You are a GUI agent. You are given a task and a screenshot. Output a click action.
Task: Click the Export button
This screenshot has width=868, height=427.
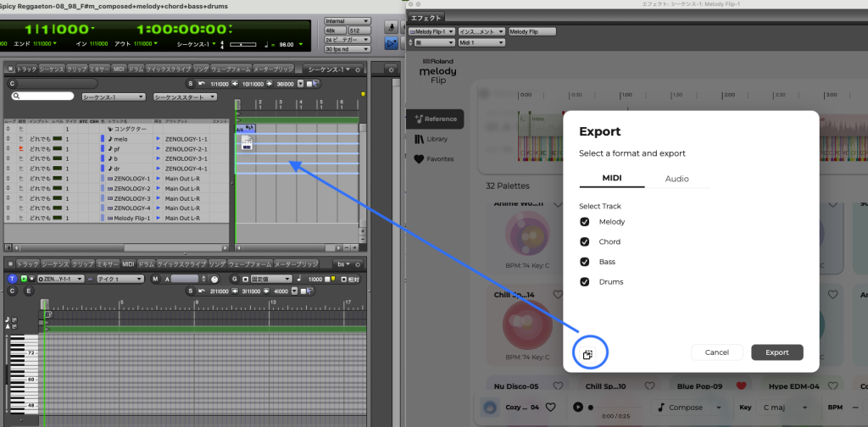coord(777,352)
